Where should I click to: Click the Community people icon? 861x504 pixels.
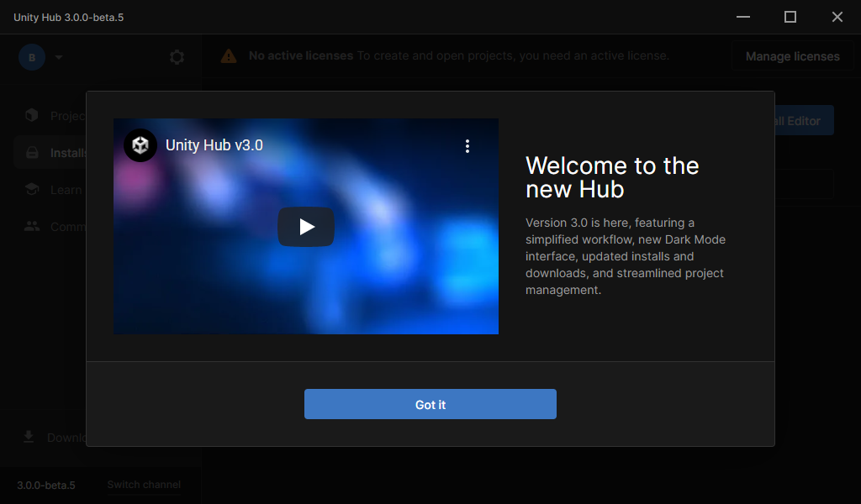32,226
